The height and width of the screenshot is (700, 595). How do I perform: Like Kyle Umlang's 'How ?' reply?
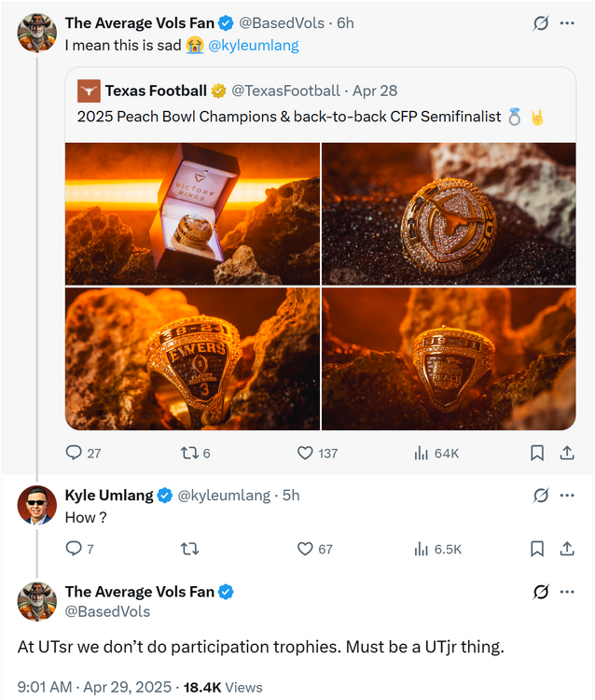point(305,549)
